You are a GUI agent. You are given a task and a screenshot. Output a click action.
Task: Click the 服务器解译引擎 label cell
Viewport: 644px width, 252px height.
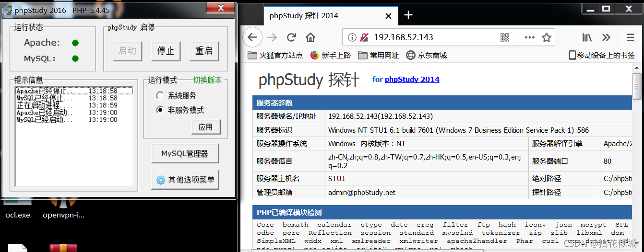coord(564,143)
